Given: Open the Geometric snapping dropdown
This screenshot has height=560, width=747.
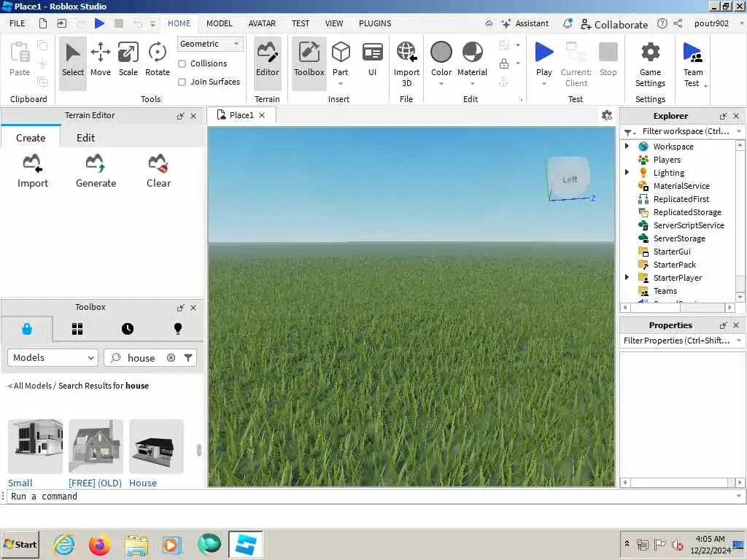Looking at the screenshot, I should point(210,44).
